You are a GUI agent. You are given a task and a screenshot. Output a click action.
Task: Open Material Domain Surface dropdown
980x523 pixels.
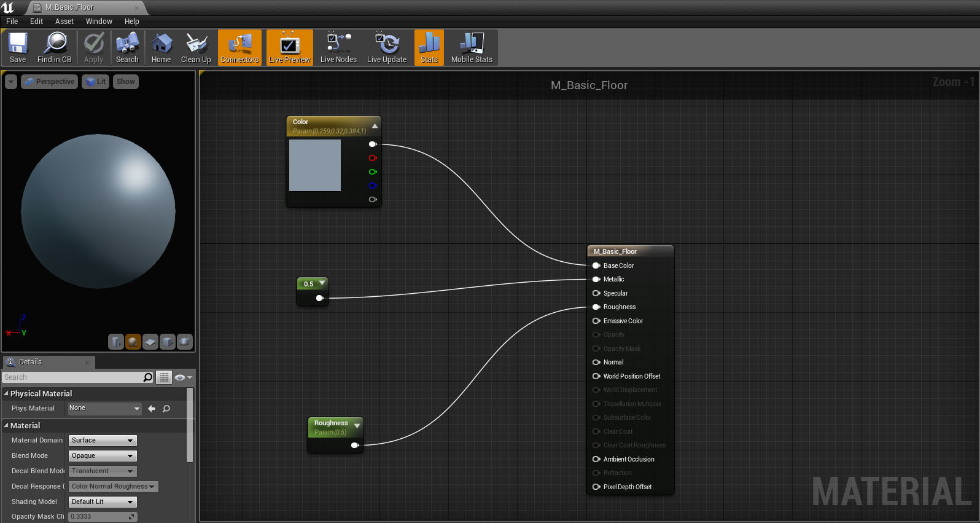[x=103, y=441]
